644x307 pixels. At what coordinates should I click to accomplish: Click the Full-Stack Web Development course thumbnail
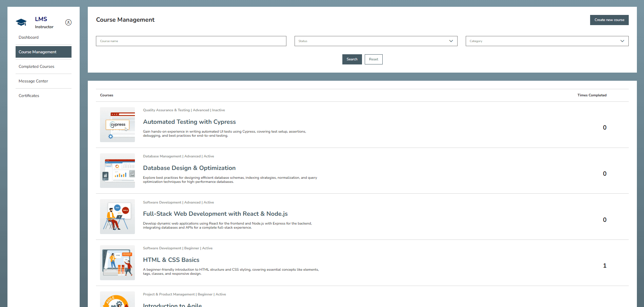(117, 216)
